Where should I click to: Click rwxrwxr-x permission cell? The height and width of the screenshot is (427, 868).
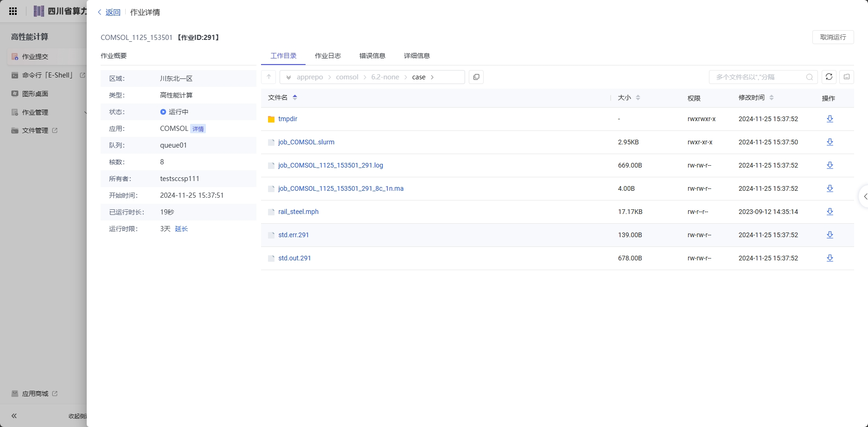702,119
